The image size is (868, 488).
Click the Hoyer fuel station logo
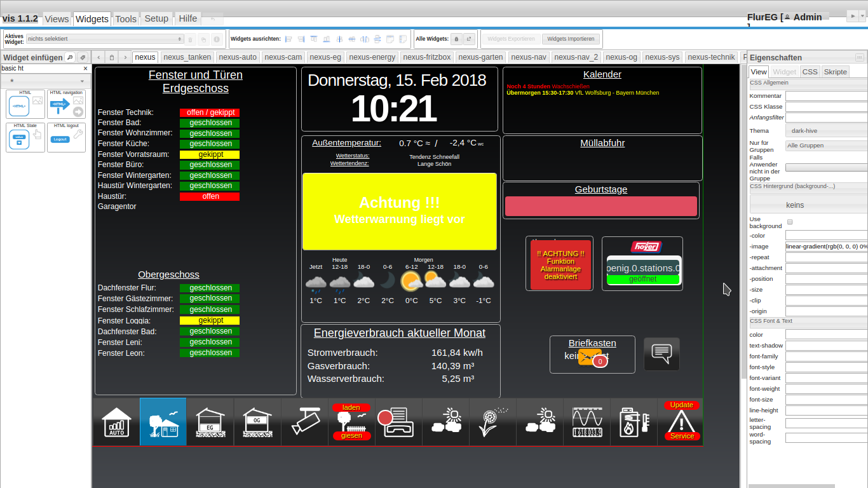(x=646, y=247)
